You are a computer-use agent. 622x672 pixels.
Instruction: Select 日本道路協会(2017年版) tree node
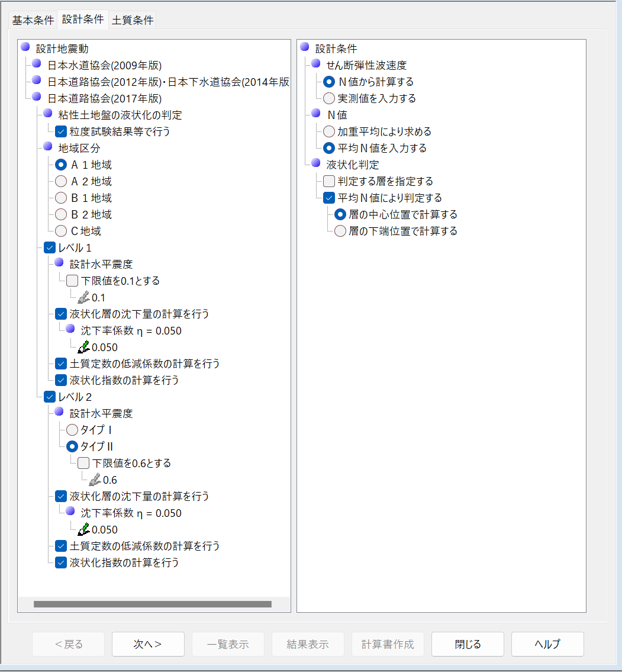tap(104, 98)
